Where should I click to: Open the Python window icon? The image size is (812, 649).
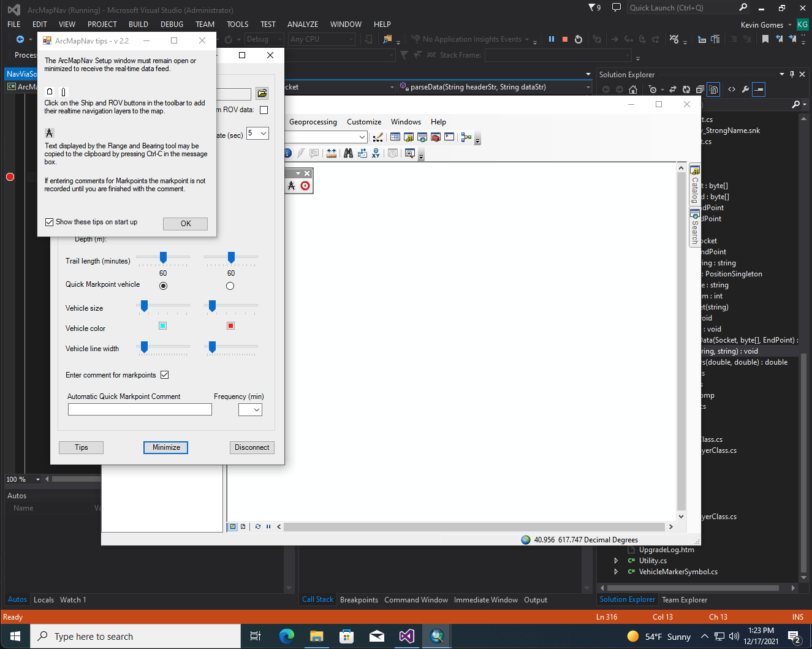tap(449, 137)
